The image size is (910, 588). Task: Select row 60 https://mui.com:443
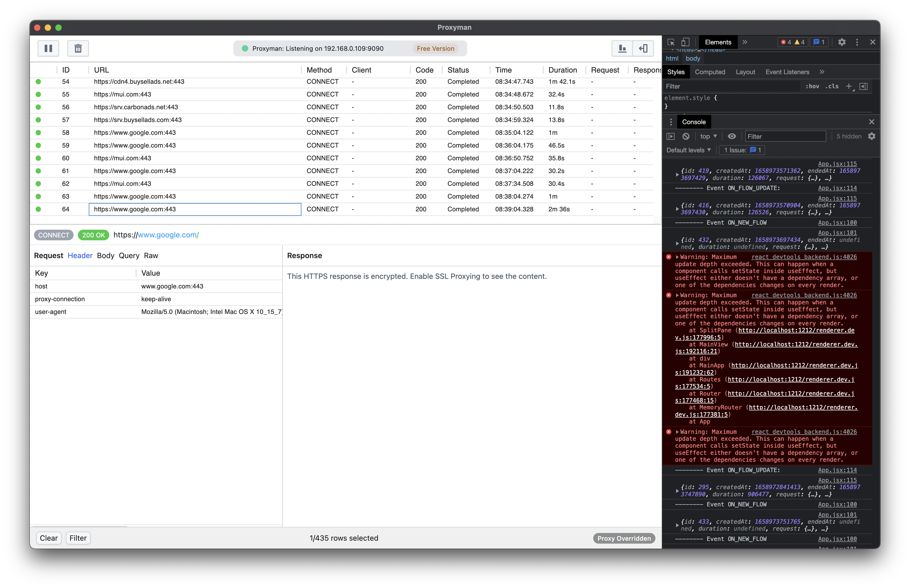pos(341,158)
